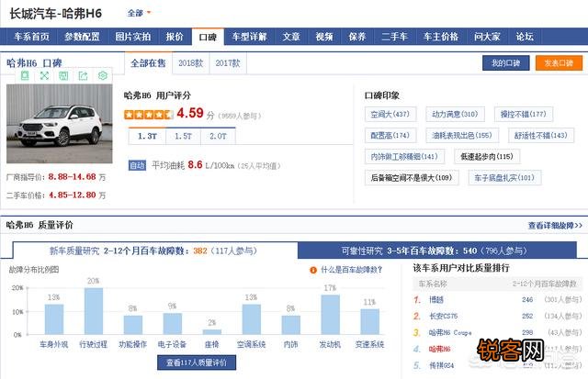Viewport: 588px width, 379px height.
Task: Switch to the 2018款 tab
Action: pyautogui.click(x=191, y=63)
